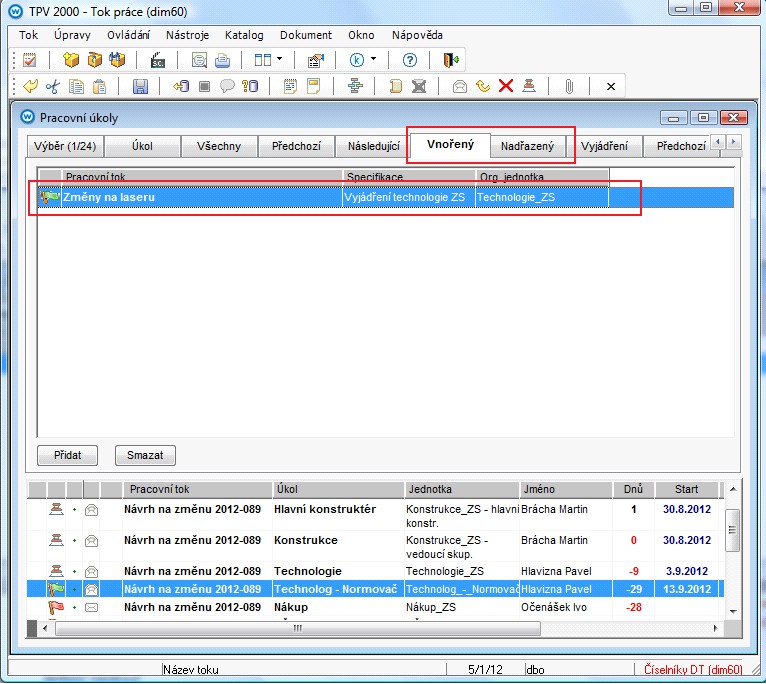Open dropdown arrow next to column layout icon

279,59
